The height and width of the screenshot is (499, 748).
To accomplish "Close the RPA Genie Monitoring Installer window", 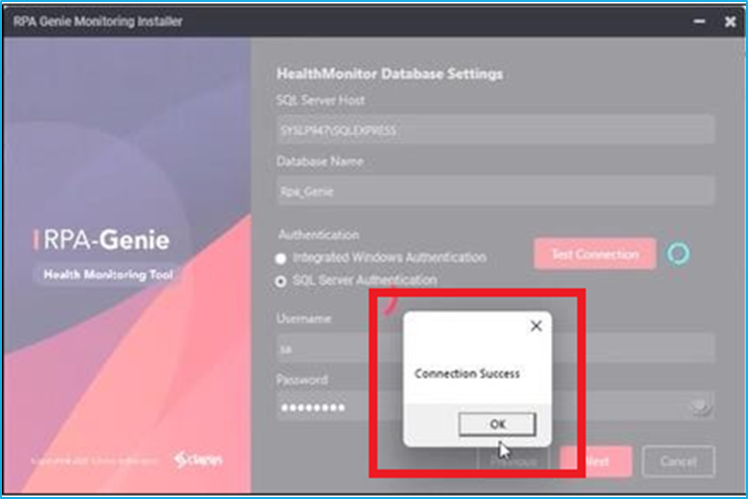I will tap(729, 21).
